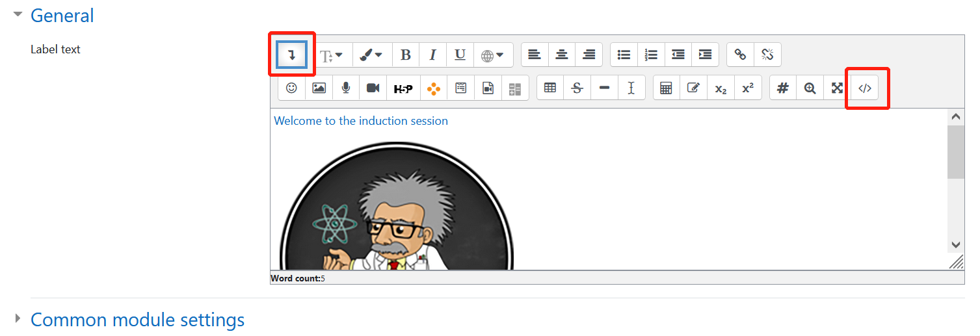Toggle subscript formatting
Image resolution: width=980 pixels, height=336 pixels.
(721, 88)
